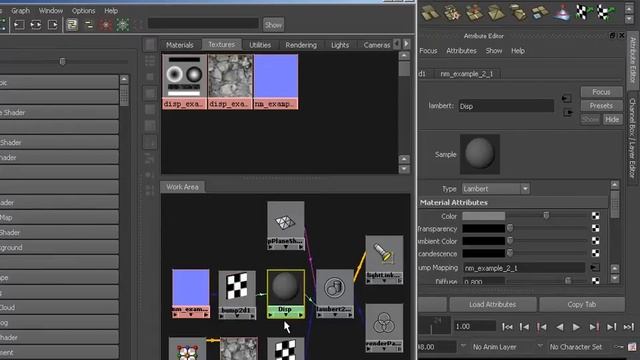Image resolution: width=640 pixels, height=360 pixels.
Task: Float the Attribute Editor panel with its header icon
Action: (612, 36)
